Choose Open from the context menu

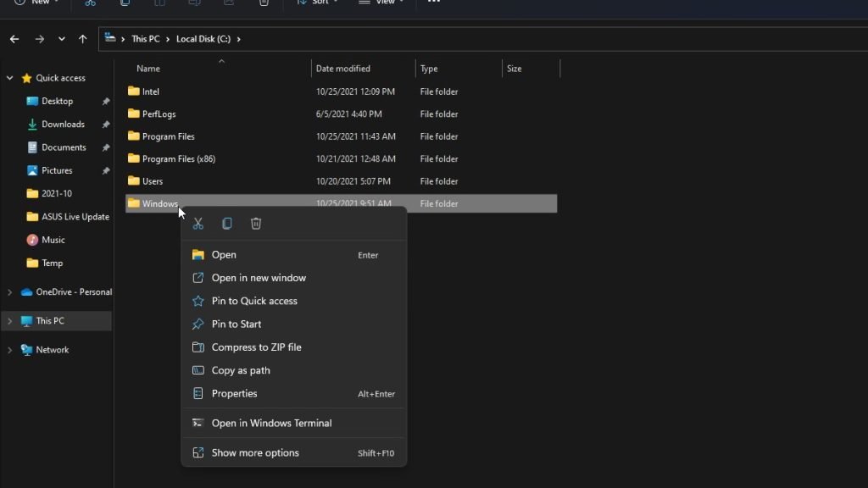[294, 255]
